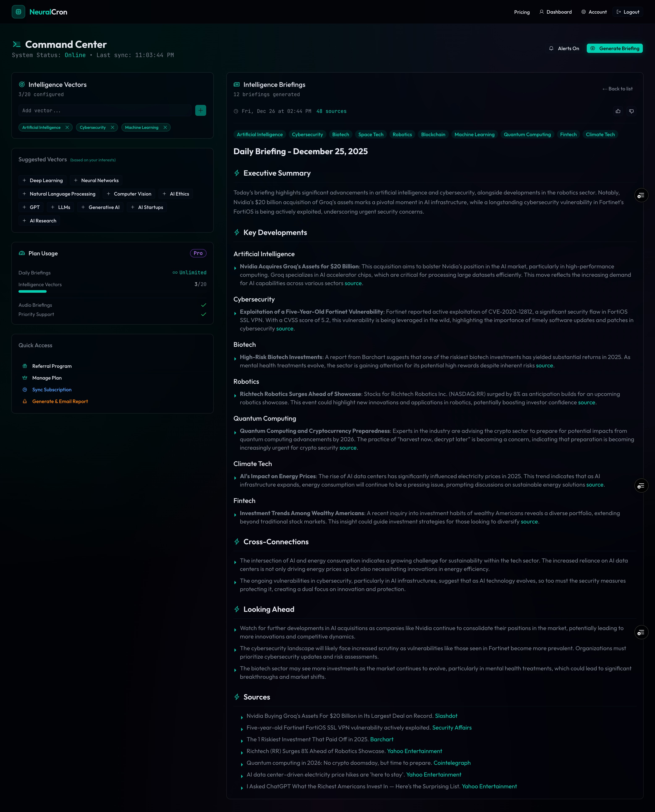The height and width of the screenshot is (812, 655).
Task: Click the Intelligence Vectors usage progress bar
Action: tap(33, 291)
